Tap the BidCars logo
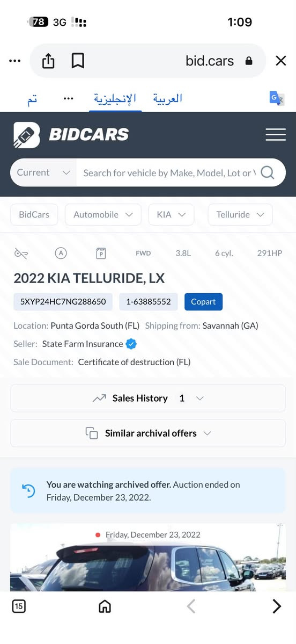The width and height of the screenshot is (296, 644). [71, 135]
